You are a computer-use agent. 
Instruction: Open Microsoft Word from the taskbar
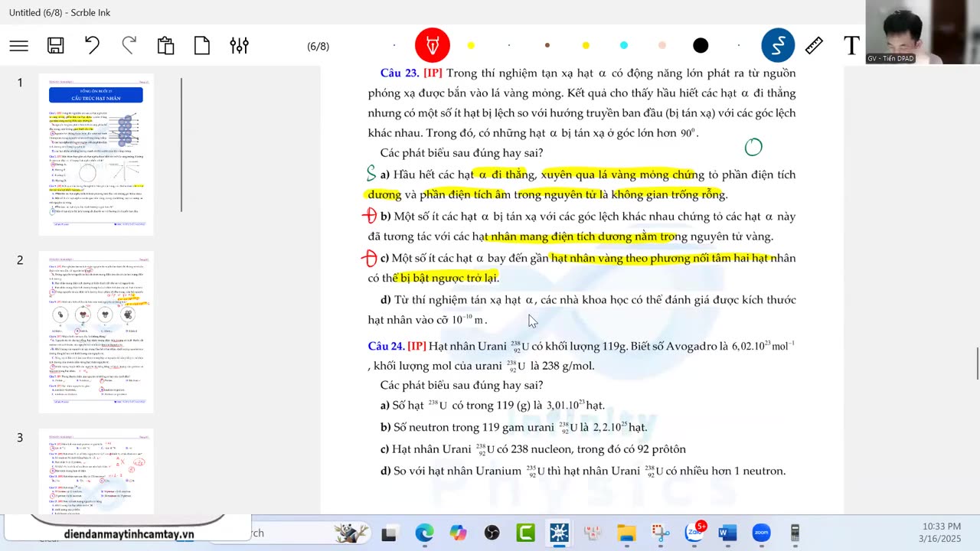point(727,533)
